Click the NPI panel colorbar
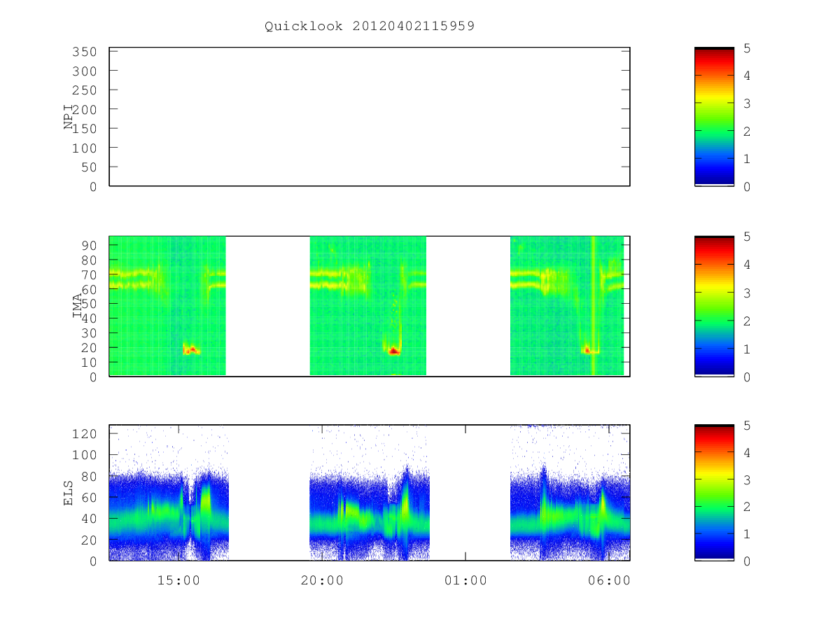 (714, 117)
